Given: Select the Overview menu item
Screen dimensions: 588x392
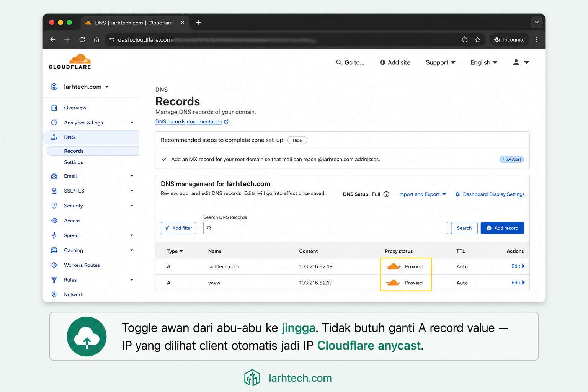Looking at the screenshot, I should pyautogui.click(x=75, y=108).
